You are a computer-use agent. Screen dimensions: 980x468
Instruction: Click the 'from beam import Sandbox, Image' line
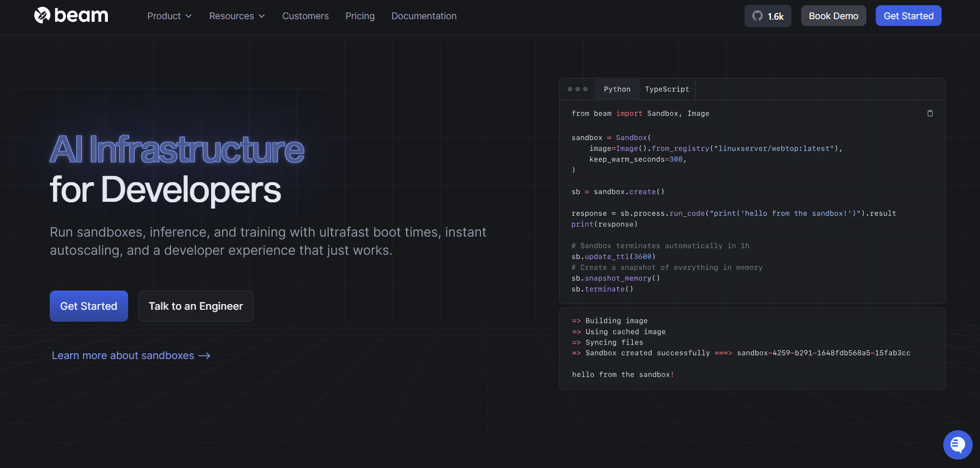click(640, 114)
